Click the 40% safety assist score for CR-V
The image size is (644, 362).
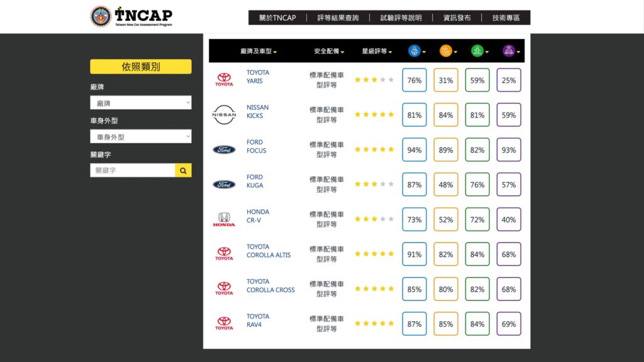point(509,219)
